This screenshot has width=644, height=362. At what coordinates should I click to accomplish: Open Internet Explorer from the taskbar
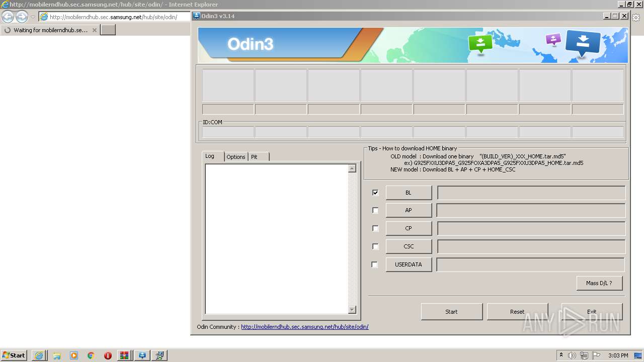[39, 355]
